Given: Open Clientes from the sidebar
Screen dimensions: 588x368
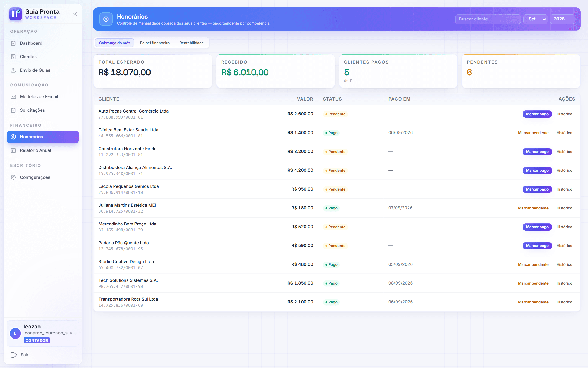Looking at the screenshot, I should (43, 56).
